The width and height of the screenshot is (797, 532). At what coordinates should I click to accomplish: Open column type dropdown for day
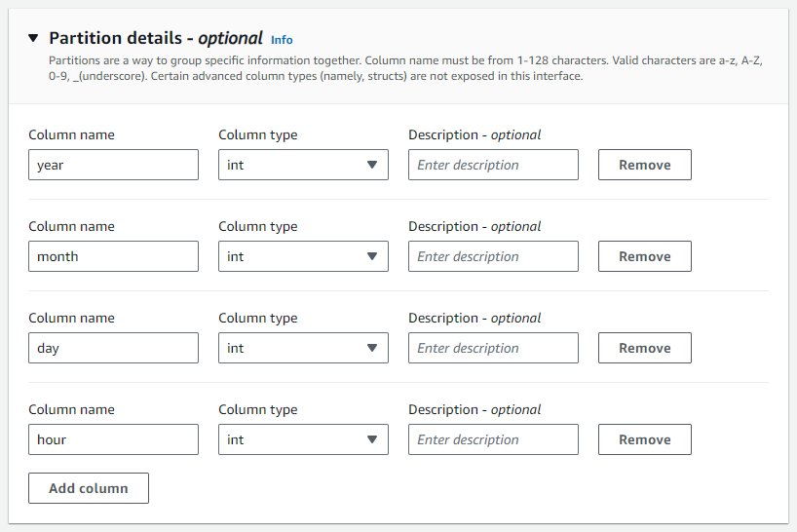tap(303, 348)
